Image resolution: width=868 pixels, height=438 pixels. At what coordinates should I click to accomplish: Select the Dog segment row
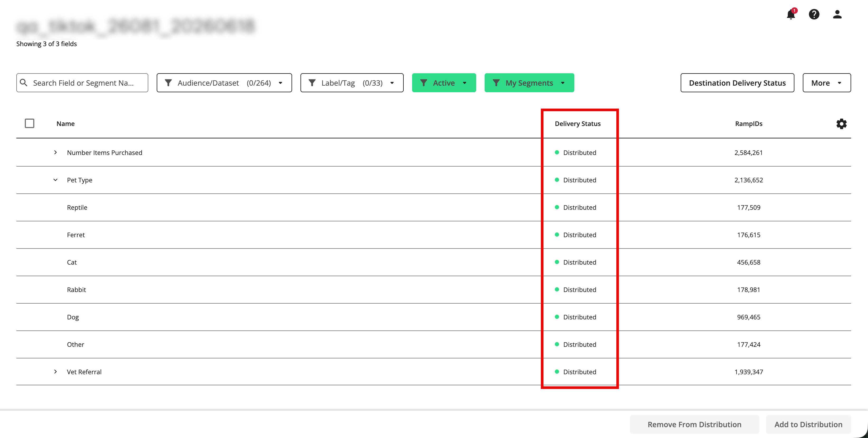[x=433, y=317]
